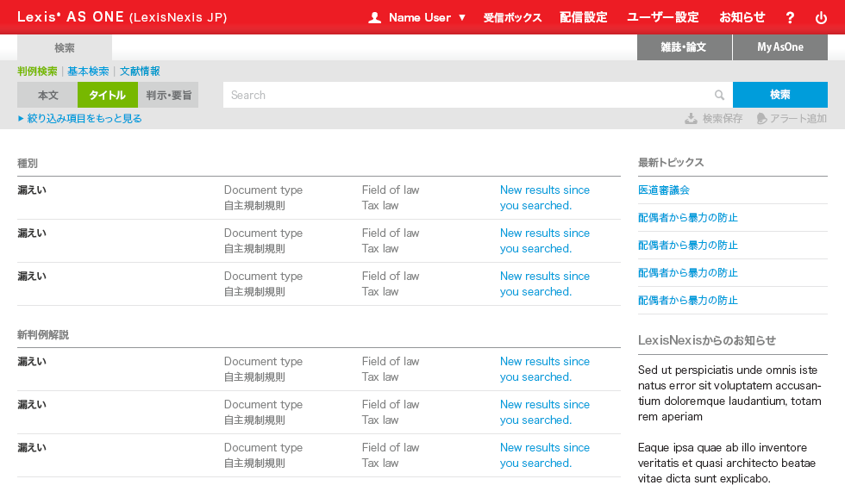Toggle search scope to 本文
Screen dimensions: 845x504
[x=47, y=95]
